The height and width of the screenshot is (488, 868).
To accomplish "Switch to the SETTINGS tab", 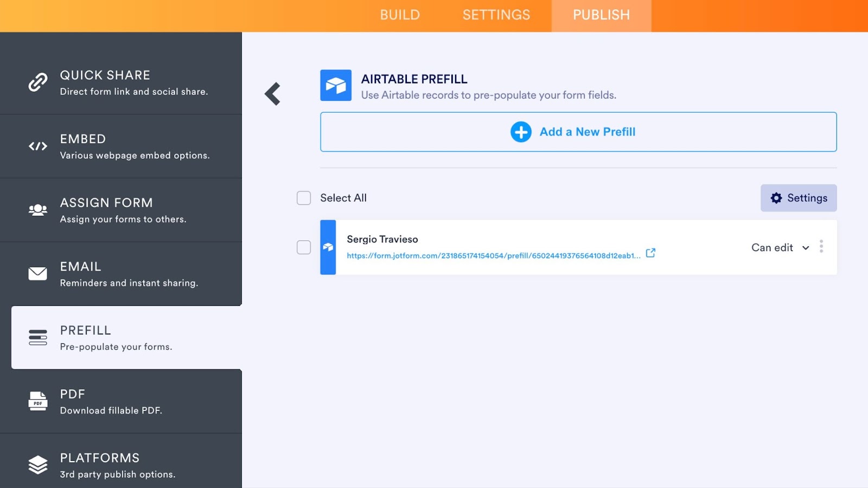I will 496,15.
